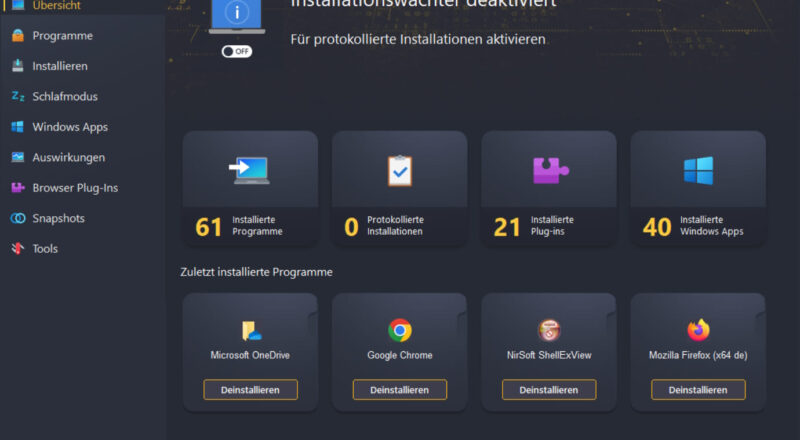Click the Google Chrome program icon

coord(399,330)
